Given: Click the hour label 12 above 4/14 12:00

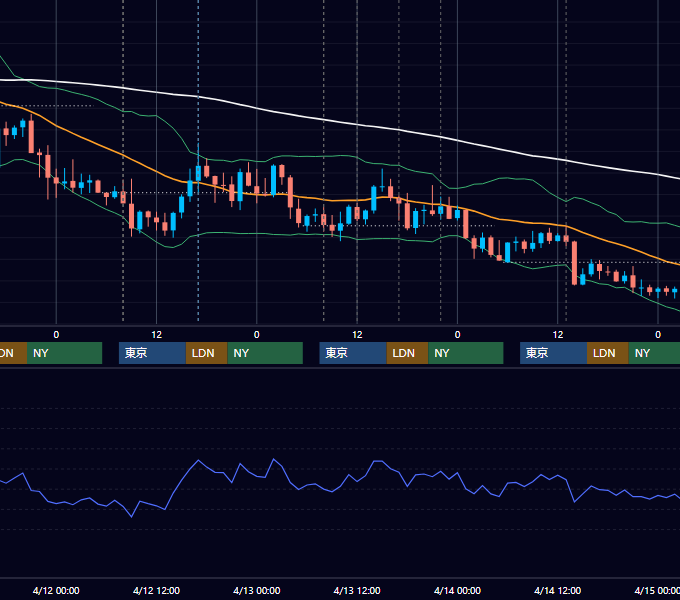Looking at the screenshot, I should click(558, 335).
